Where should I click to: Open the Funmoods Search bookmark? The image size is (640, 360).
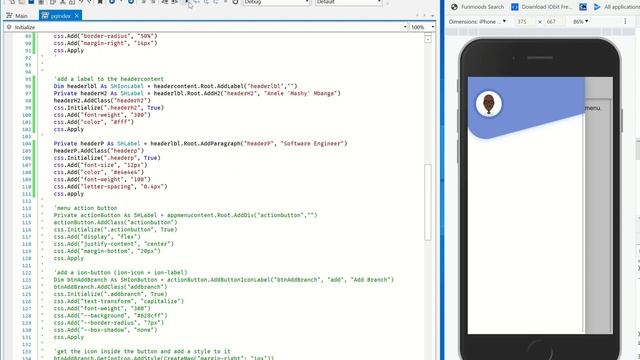(477, 7)
